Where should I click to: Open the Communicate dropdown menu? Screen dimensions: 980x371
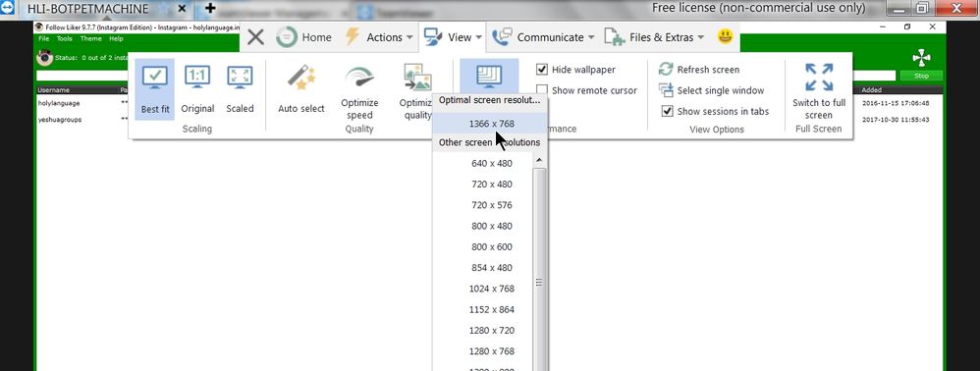coord(542,37)
